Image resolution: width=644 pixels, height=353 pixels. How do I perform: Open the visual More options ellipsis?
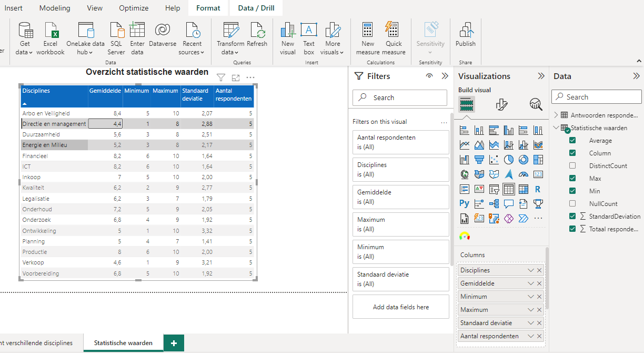(250, 77)
